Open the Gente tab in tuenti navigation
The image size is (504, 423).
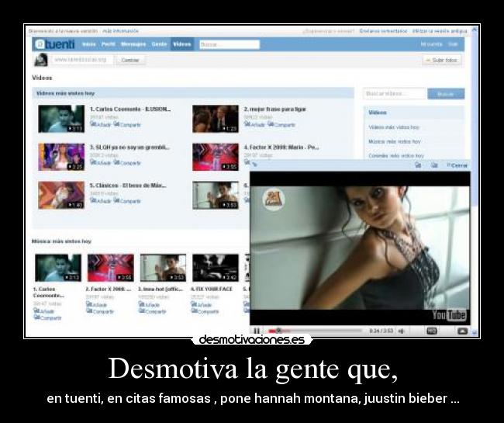159,44
